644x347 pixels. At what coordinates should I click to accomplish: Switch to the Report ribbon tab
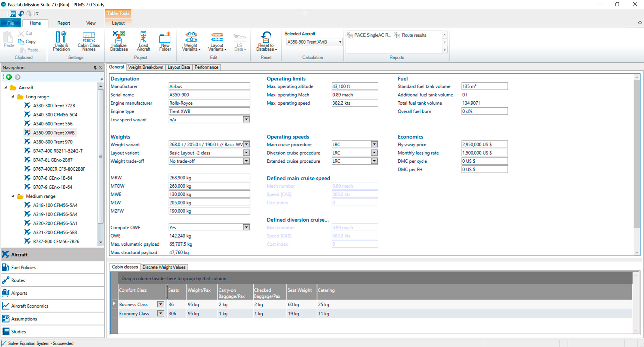coord(63,23)
